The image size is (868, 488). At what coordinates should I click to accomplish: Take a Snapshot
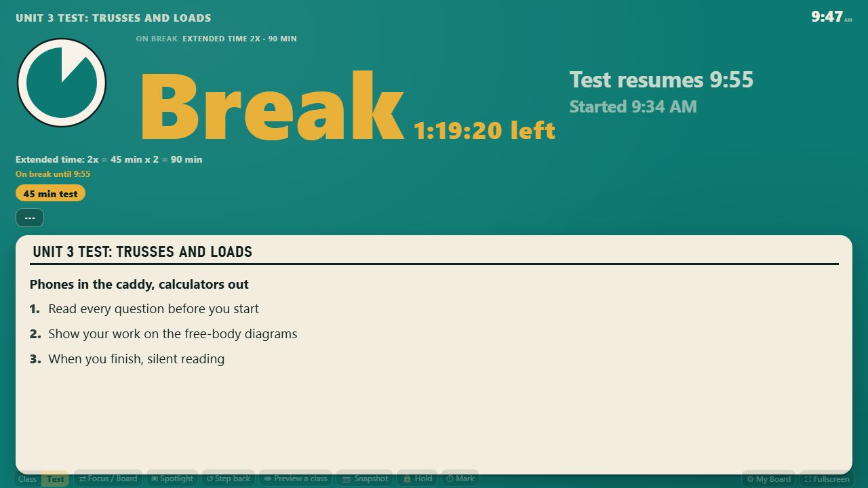point(365,479)
